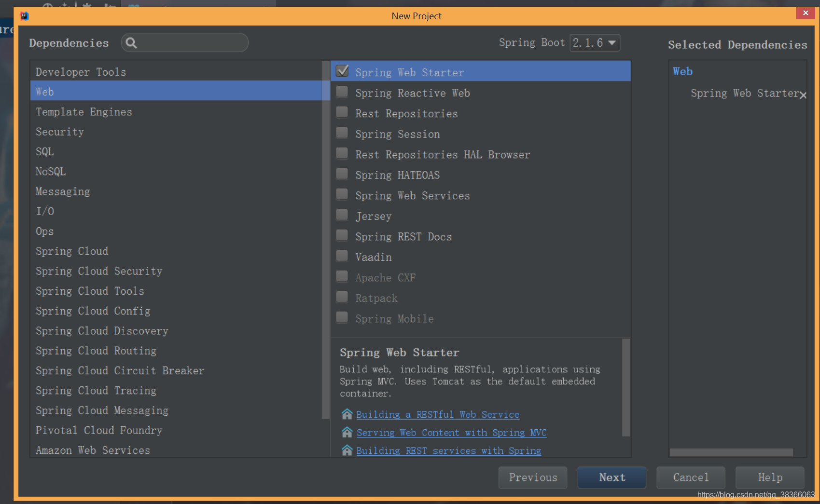Image resolution: width=820 pixels, height=504 pixels.
Task: Select the Ops category
Action: click(176, 232)
